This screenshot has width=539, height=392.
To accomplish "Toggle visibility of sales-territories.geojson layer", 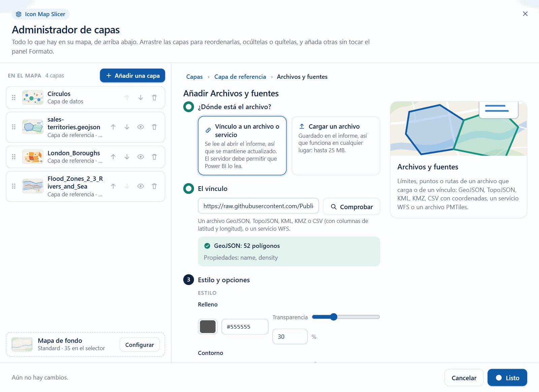I will pyautogui.click(x=140, y=127).
